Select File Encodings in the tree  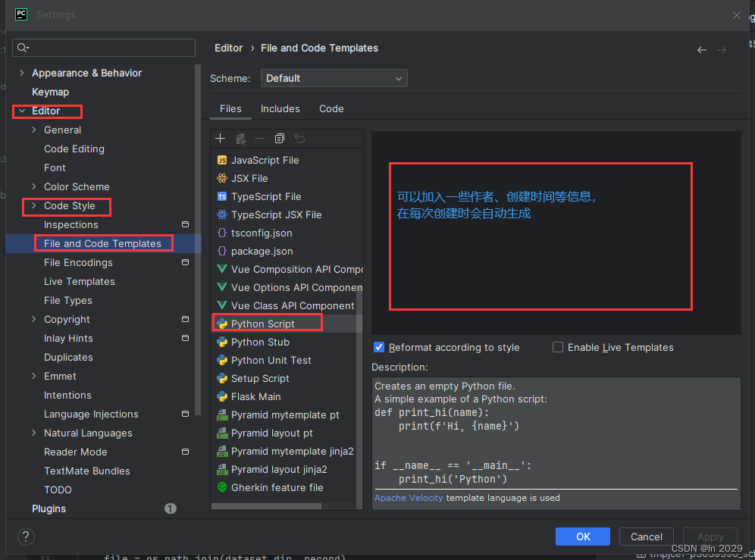click(78, 262)
